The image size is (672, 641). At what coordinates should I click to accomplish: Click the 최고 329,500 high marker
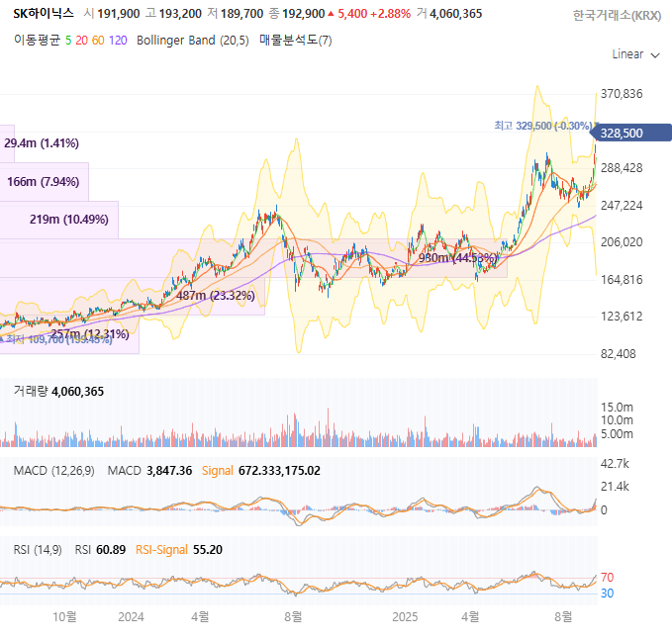click(543, 126)
